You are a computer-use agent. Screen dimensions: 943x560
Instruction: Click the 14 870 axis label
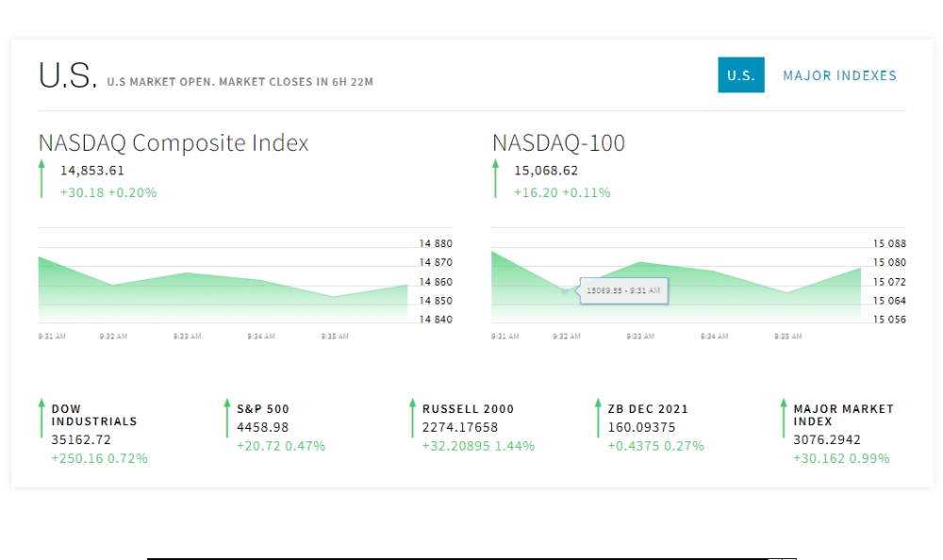tap(436, 262)
